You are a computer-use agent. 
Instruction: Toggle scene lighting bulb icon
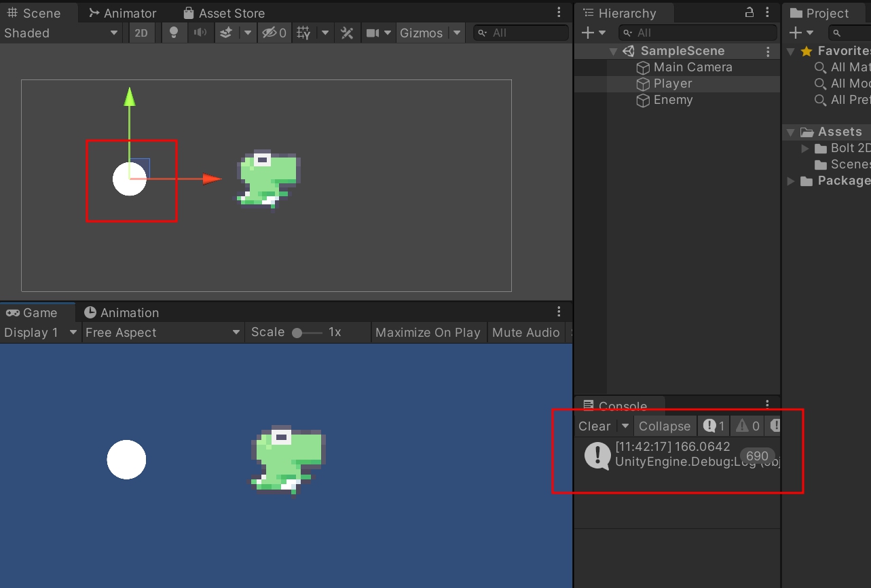point(174,33)
